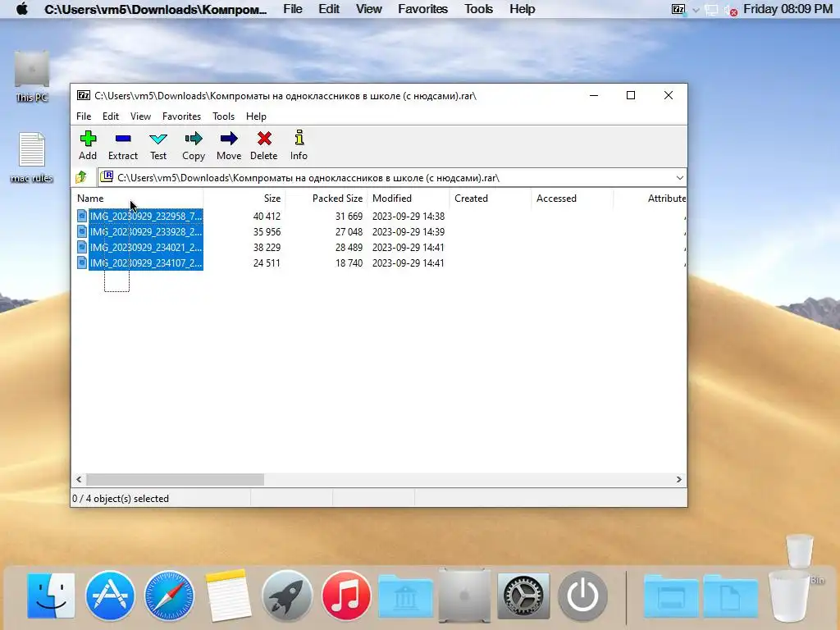Open Finder from the dock
This screenshot has width=840, height=630.
coord(51,596)
